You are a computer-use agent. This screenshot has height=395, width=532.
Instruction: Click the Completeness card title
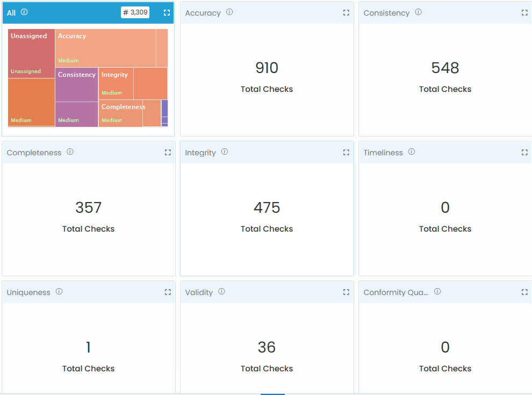(x=34, y=153)
